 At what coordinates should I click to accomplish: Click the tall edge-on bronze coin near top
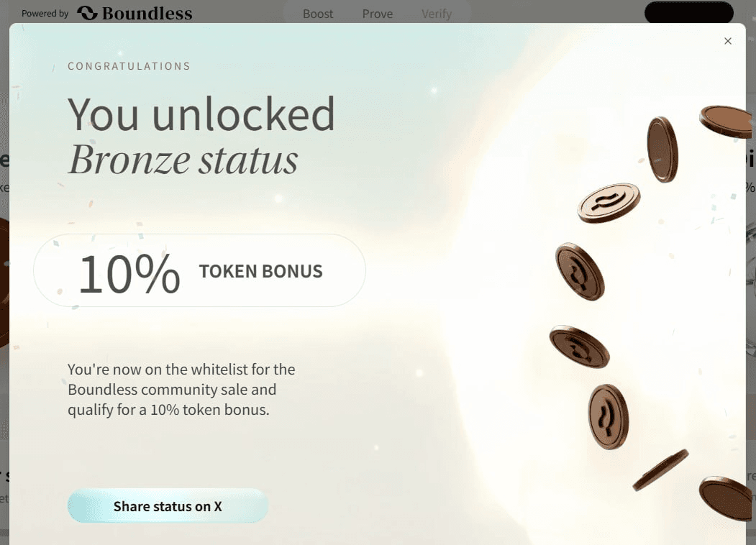coord(662,150)
